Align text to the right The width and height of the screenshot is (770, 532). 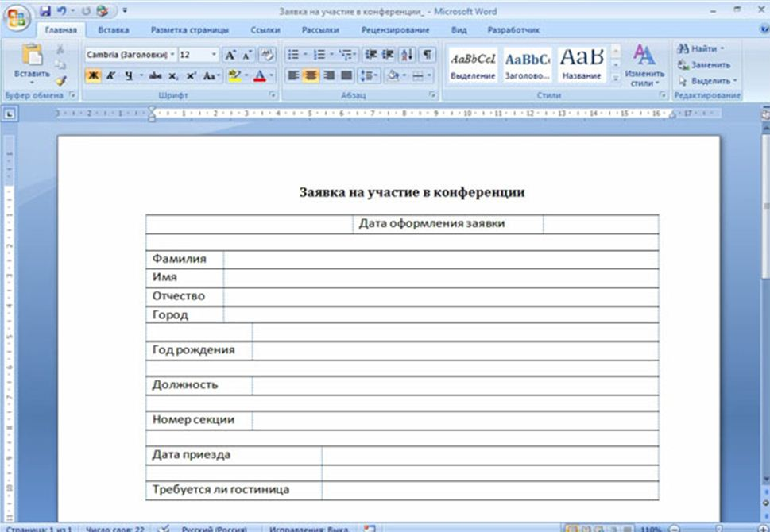329,75
